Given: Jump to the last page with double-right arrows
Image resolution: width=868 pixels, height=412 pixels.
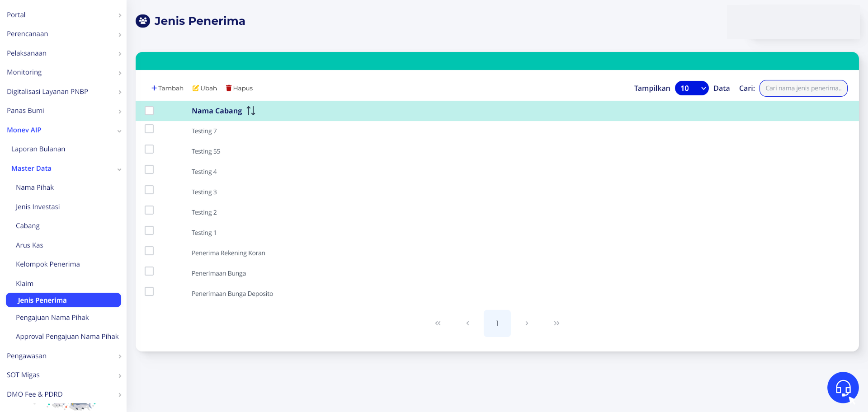Looking at the screenshot, I should pyautogui.click(x=557, y=323).
